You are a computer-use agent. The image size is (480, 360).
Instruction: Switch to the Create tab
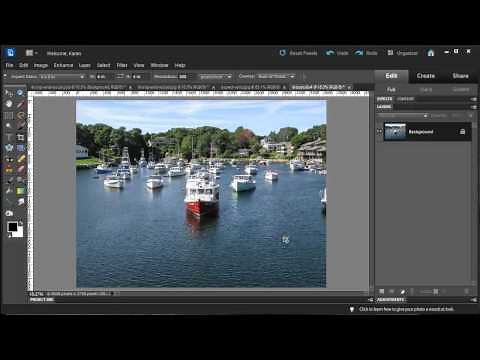[426, 76]
